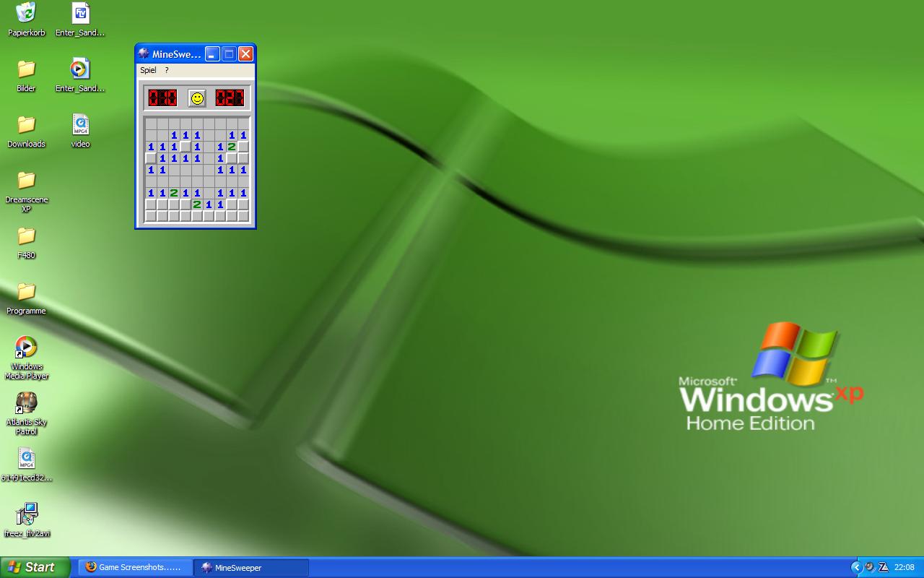The image size is (924, 578).
Task: Uncover the bottom-left corner covered cell
Action: [x=151, y=216]
